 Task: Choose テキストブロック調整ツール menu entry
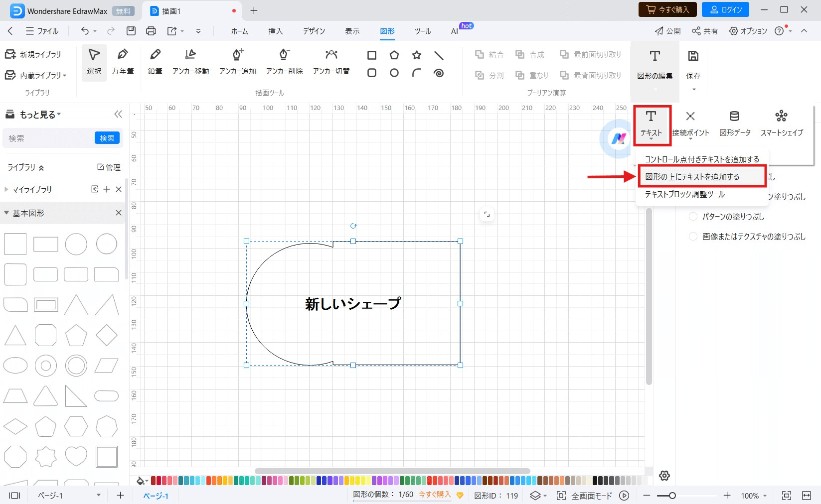[x=702, y=194]
